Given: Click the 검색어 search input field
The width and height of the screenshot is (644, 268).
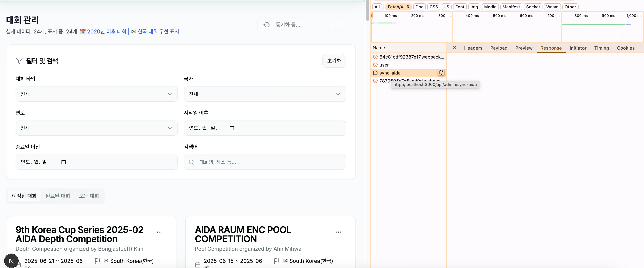Looking at the screenshot, I should pyautogui.click(x=265, y=162).
